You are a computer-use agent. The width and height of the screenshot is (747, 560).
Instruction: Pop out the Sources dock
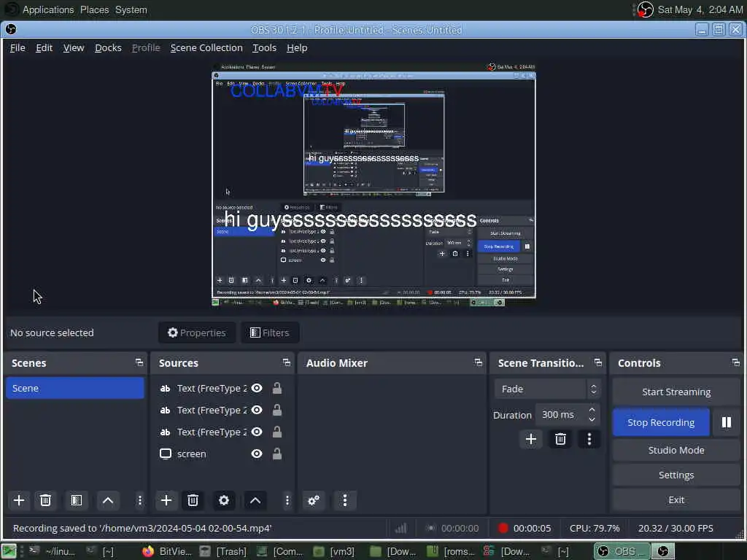286,363
